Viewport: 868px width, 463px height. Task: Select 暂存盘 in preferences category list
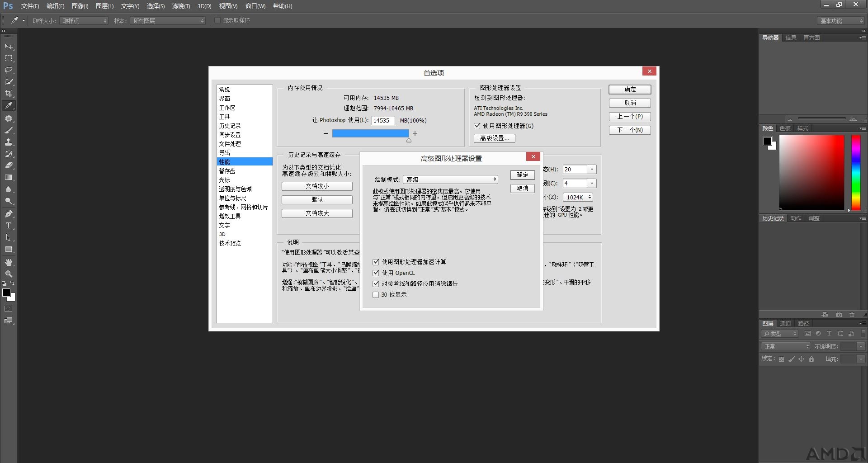coord(245,171)
